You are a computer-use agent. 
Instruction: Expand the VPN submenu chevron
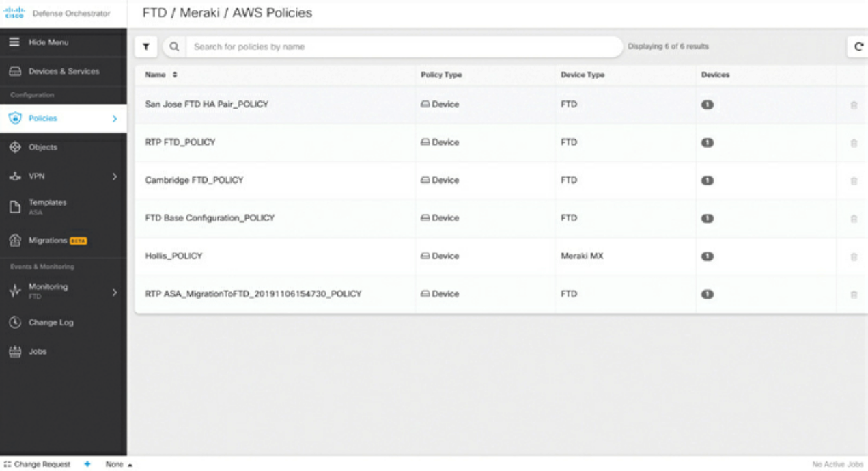[115, 176]
